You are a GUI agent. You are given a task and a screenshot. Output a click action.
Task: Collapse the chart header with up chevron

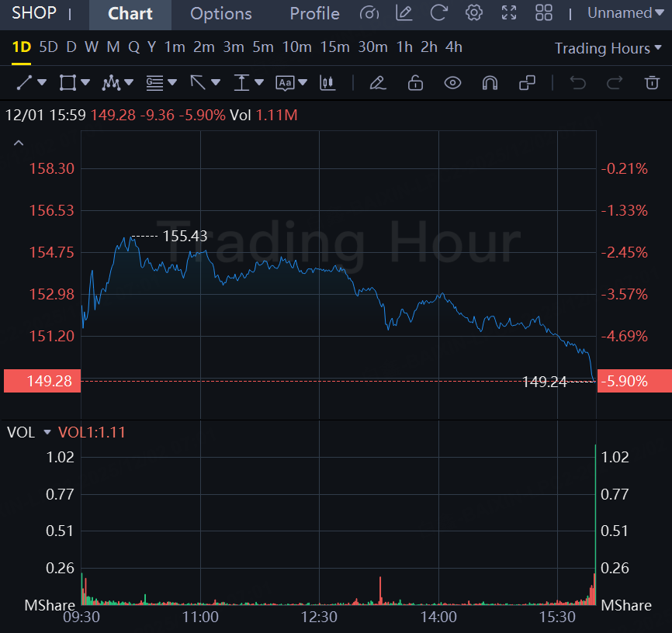coord(19,143)
